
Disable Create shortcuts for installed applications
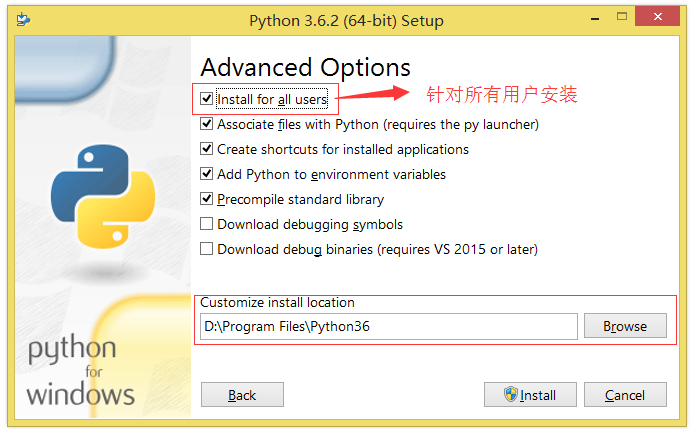pos(207,149)
